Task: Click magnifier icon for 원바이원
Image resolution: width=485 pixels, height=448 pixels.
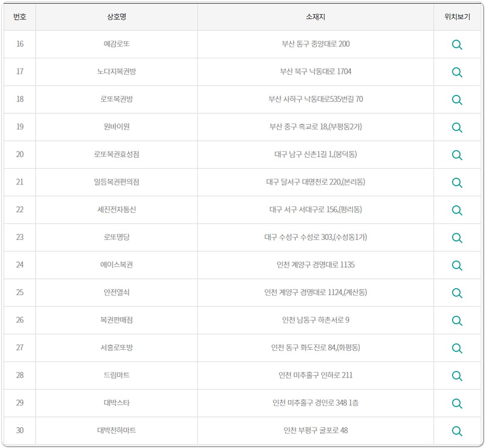Action: click(457, 127)
